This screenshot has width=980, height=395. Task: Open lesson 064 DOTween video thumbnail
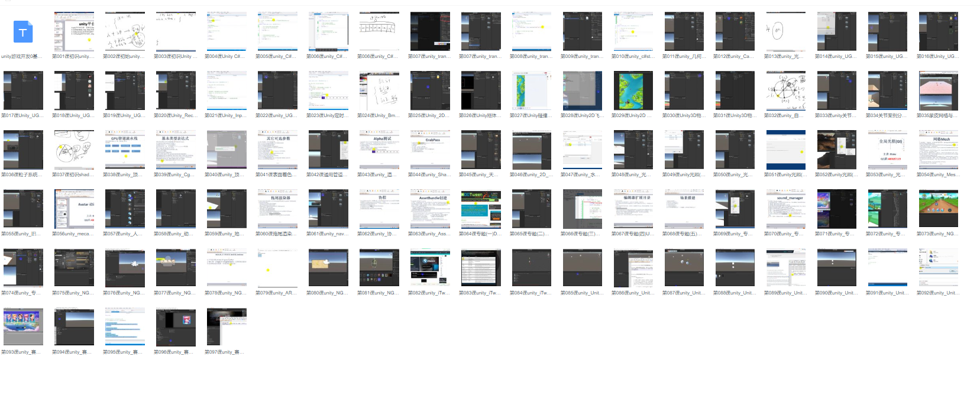tap(480, 209)
